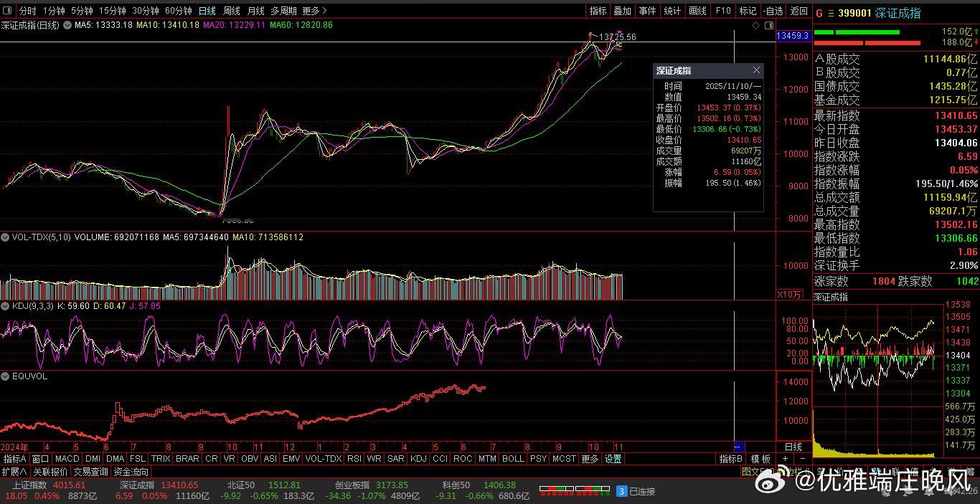This screenshot has width=980, height=504.
Task: Select the 指标B tab
Action: (731, 459)
